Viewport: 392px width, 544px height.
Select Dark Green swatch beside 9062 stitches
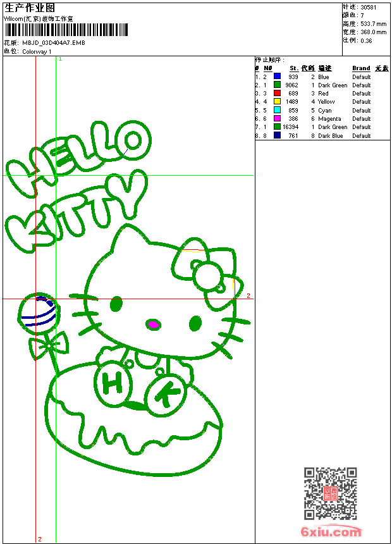[277, 85]
